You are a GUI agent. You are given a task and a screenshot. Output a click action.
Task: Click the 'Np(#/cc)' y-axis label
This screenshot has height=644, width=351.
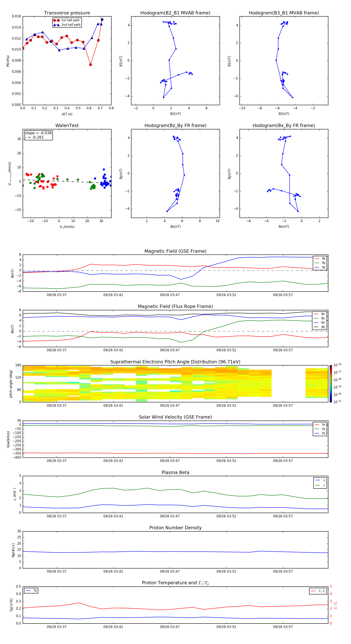[x=13, y=550]
